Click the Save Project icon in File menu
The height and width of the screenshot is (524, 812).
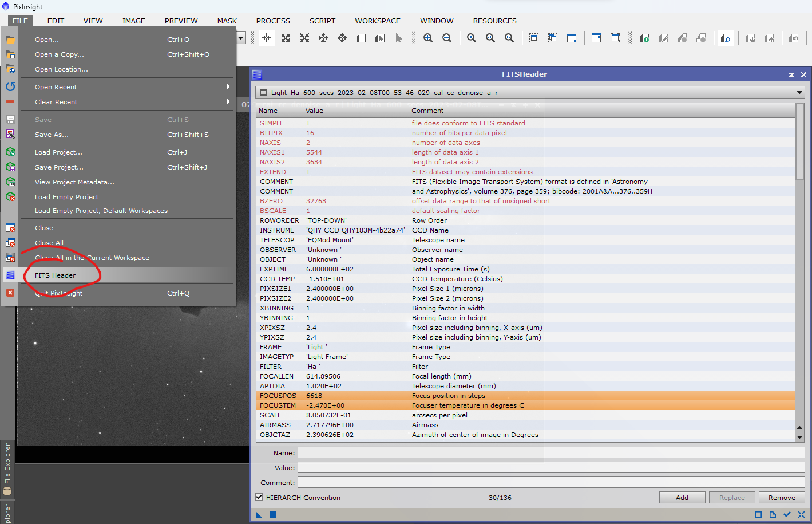(x=10, y=167)
